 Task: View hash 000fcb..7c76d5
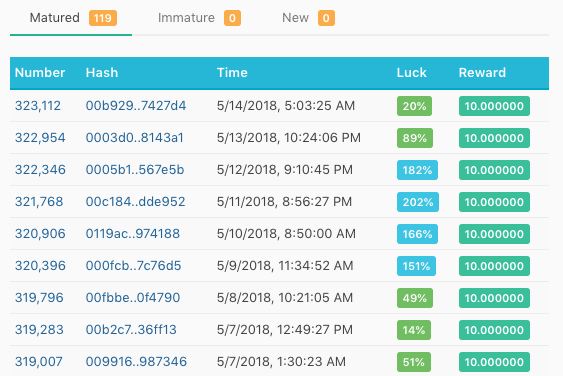pyautogui.click(x=133, y=266)
